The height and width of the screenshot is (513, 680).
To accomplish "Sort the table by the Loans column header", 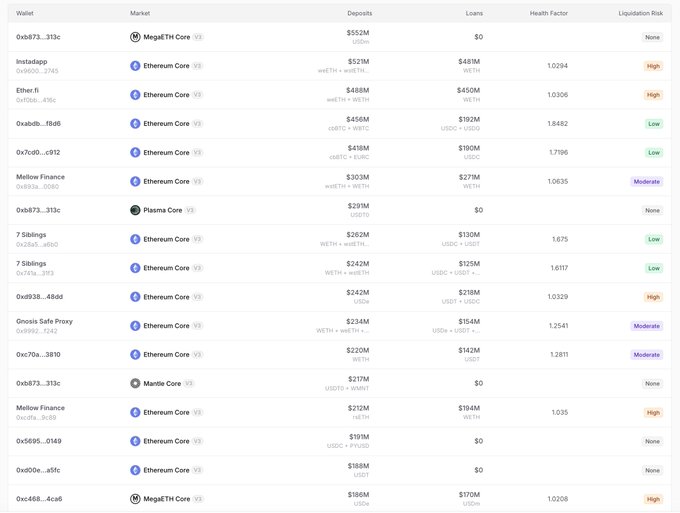I will 474,13.
